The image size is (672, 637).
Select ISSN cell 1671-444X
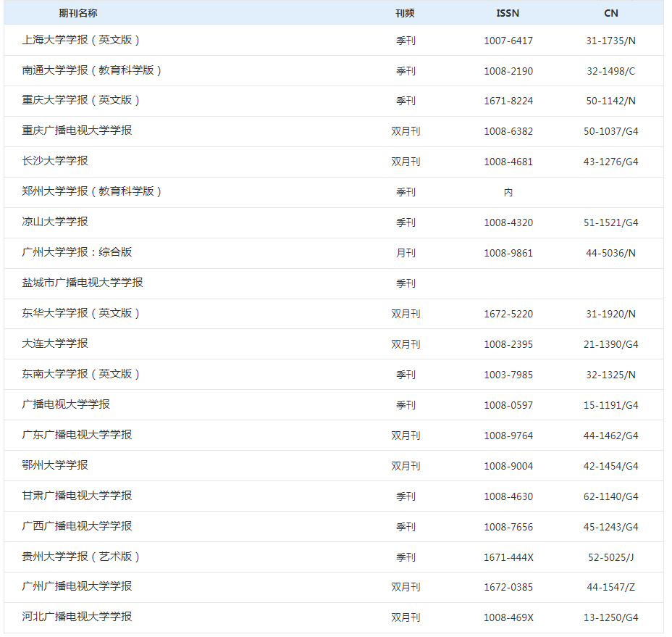(x=508, y=557)
